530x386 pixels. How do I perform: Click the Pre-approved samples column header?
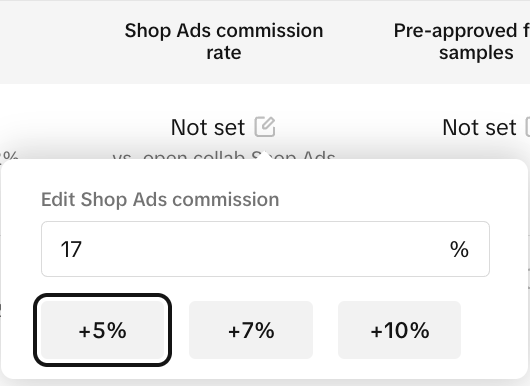click(462, 41)
